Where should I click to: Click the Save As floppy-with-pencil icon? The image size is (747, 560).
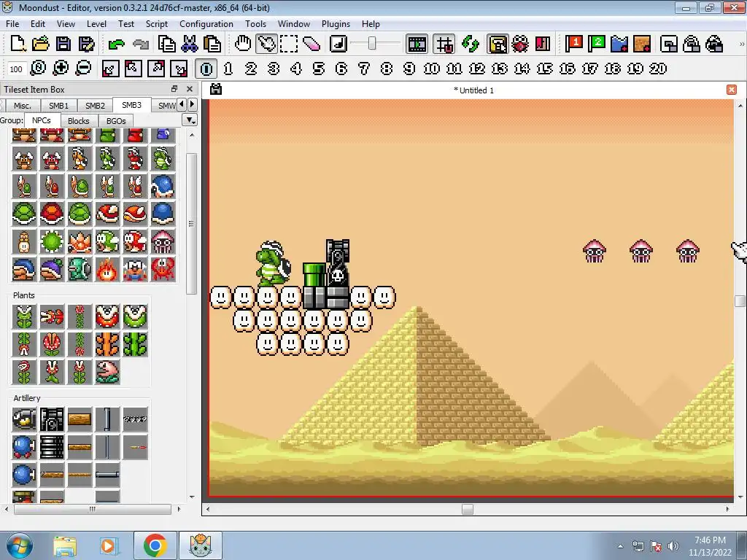(86, 44)
